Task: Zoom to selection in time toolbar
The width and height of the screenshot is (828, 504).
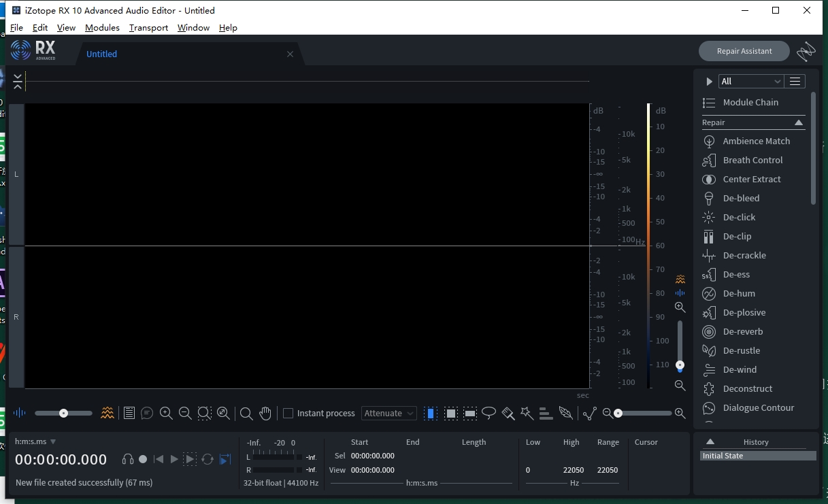Action: [204, 413]
